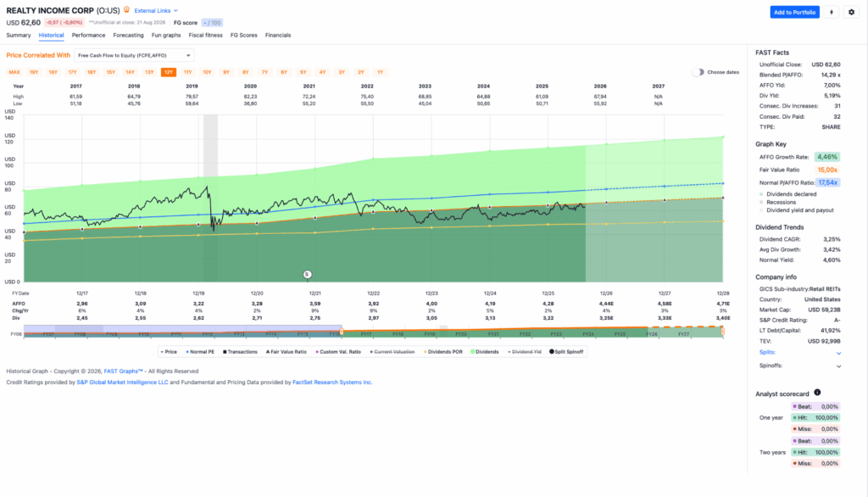Image resolution: width=868 pixels, height=497 pixels.
Task: Click the Splits link label
Action: point(767,352)
